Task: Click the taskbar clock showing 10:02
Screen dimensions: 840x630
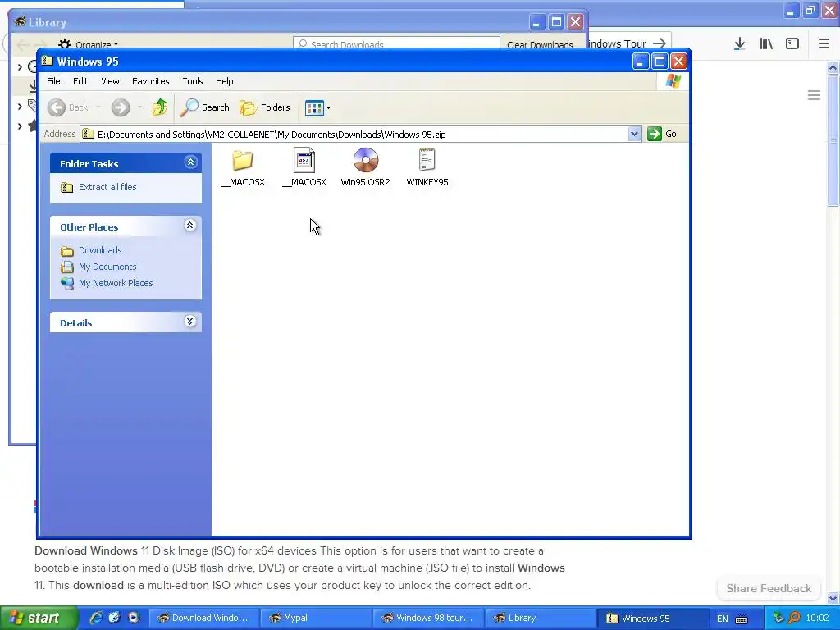Action: [x=817, y=618]
